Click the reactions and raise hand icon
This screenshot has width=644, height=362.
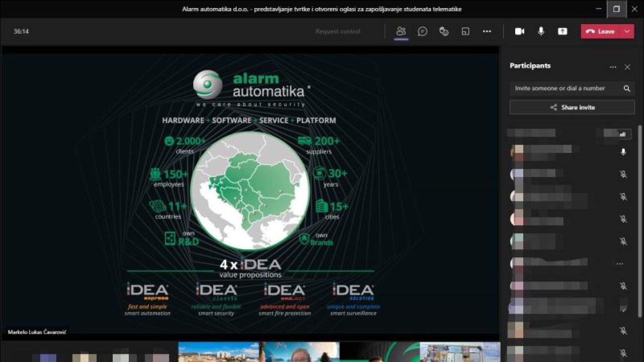[444, 32]
